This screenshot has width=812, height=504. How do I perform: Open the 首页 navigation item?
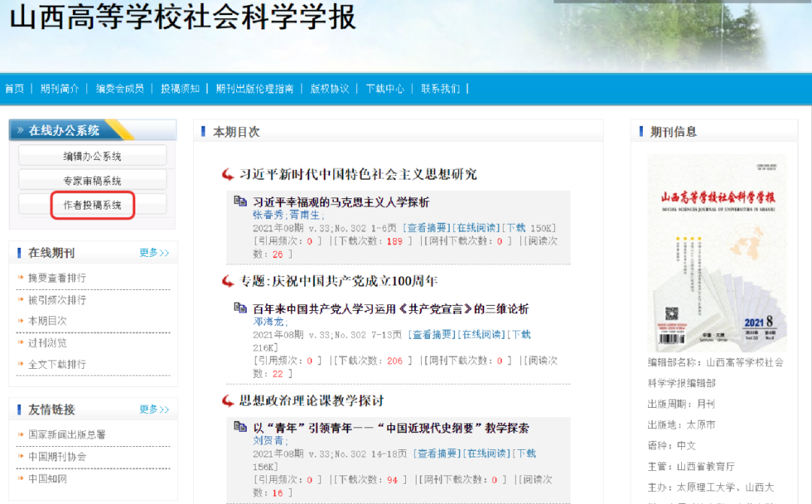[14, 89]
